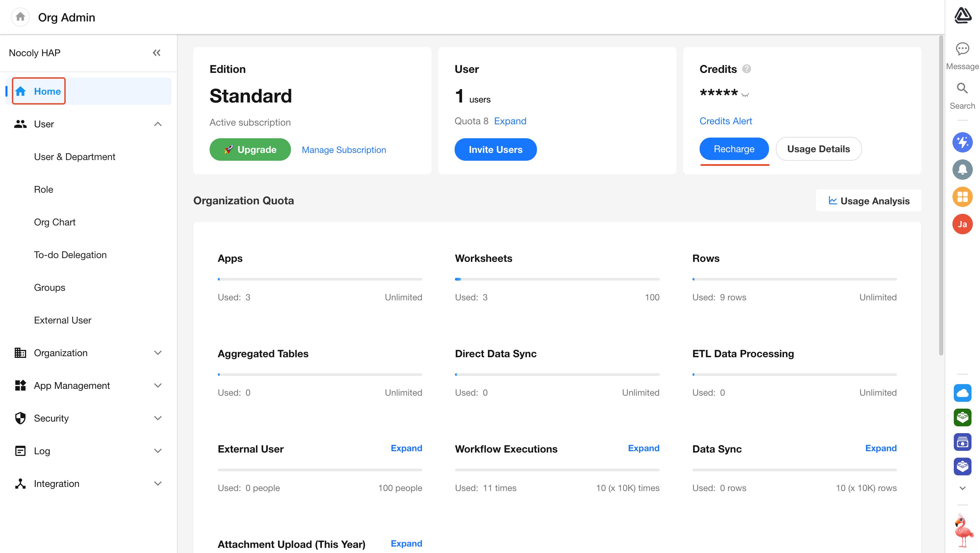980x553 pixels.
Task: Collapse the sidebar with the double-chevron icon
Action: point(157,53)
